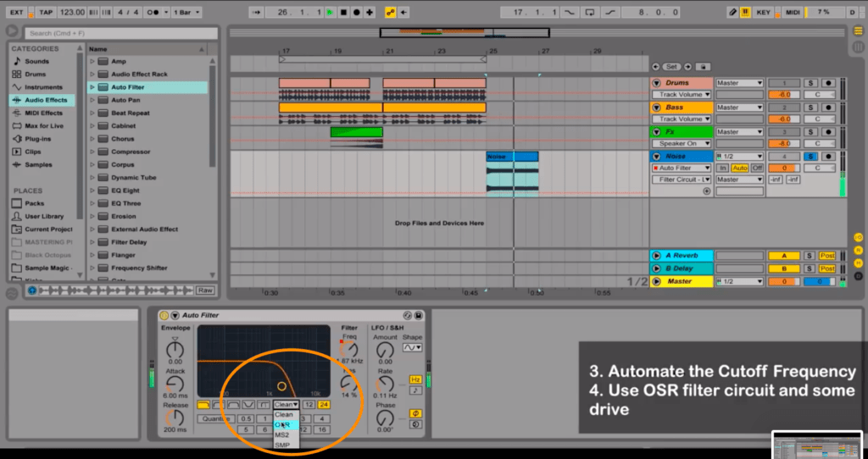Viewport: 868px width, 459px height.
Task: Open User Library in Places
Action: pyautogui.click(x=44, y=216)
